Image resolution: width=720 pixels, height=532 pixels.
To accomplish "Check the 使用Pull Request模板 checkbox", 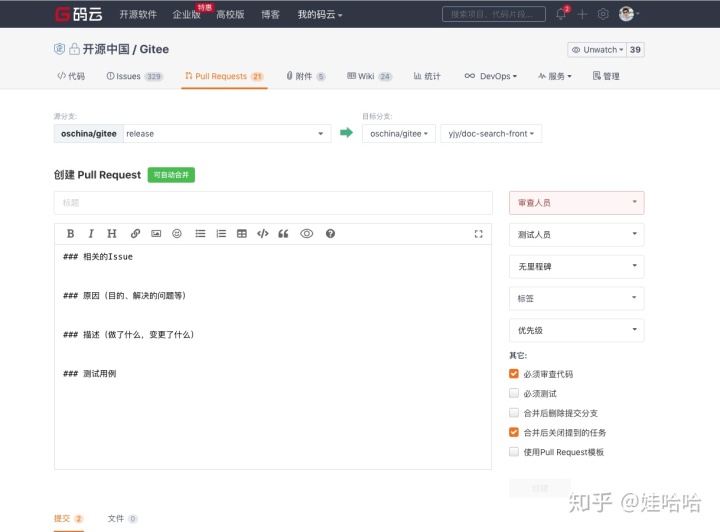I will (514, 452).
